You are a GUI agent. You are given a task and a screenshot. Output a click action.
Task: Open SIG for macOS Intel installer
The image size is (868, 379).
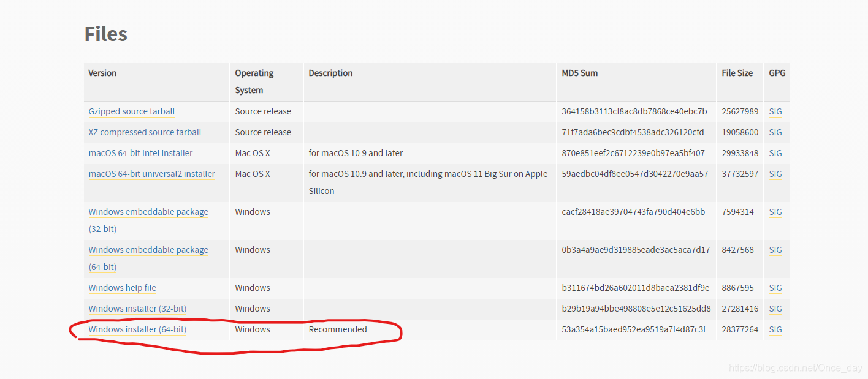click(775, 153)
